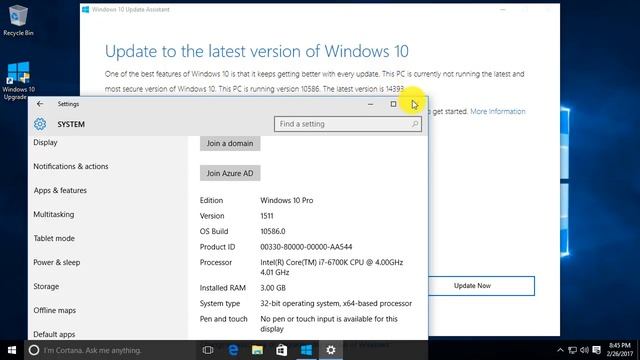Click Update Now in Update Assistant
This screenshot has height=360, width=640.
[x=481, y=286]
